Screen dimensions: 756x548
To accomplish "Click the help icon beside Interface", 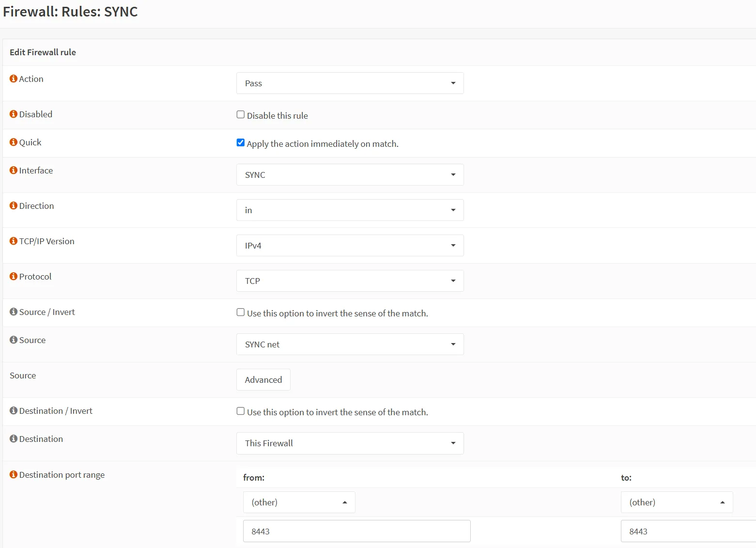I will (14, 170).
